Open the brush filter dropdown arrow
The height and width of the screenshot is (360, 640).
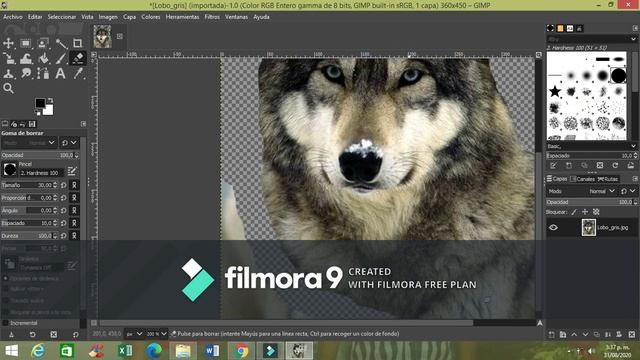point(633,39)
